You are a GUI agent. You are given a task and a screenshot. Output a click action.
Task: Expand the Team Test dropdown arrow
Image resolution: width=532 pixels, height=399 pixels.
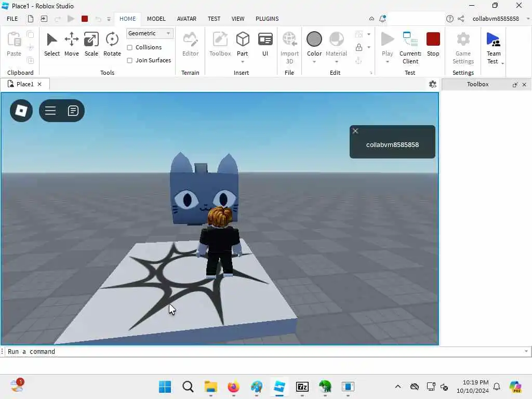[502, 63]
